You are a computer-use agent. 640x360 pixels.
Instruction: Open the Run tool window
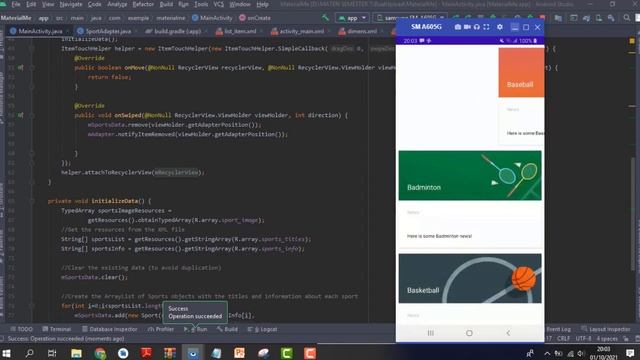point(196,329)
